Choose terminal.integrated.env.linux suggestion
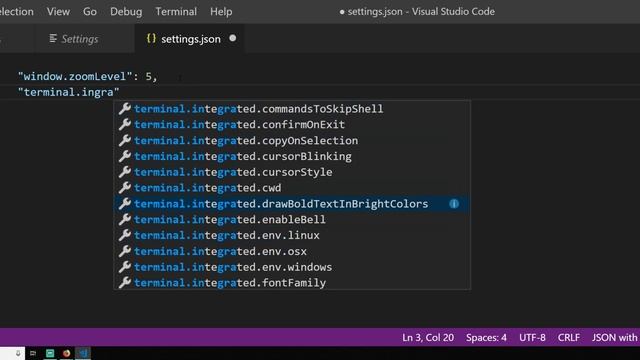The width and height of the screenshot is (640, 360). click(292, 236)
